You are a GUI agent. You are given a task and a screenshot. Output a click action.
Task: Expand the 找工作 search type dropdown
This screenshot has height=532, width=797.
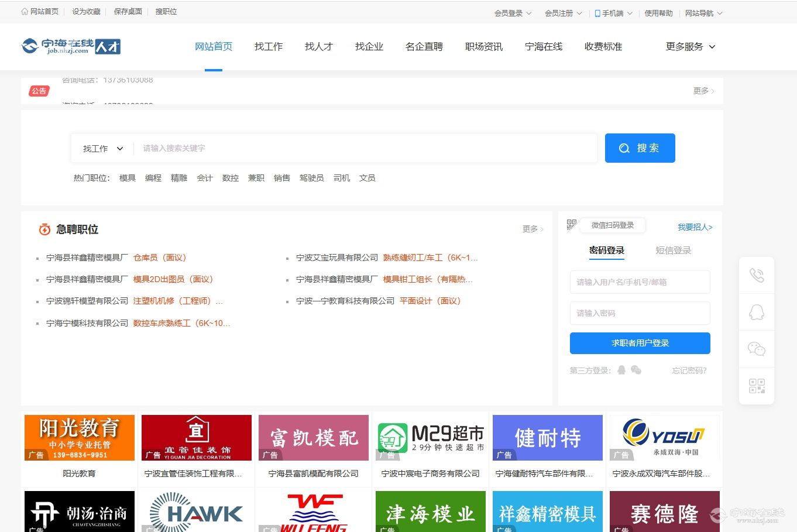(103, 149)
